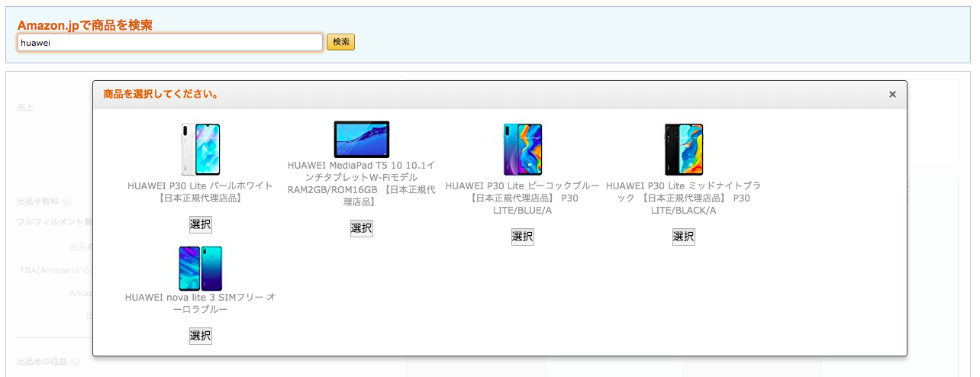This screenshot has width=980, height=377.
Task: Click the MediaPad T5 tablet thumbnail
Action: pyautogui.click(x=362, y=140)
